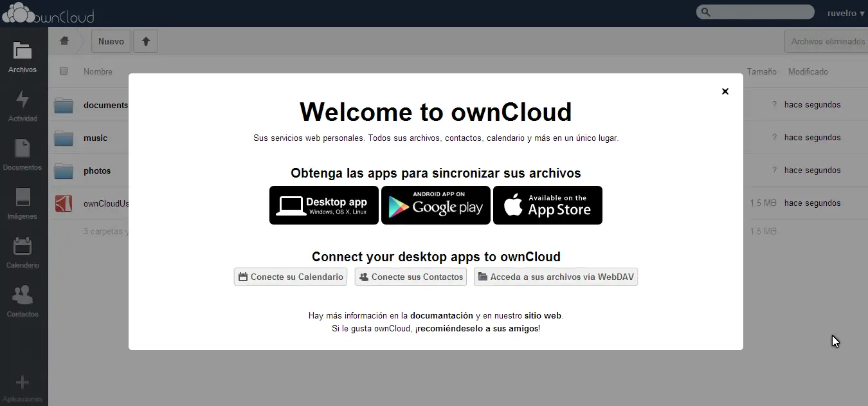Open the Actividad activity feed
The height and width of the screenshot is (406, 868).
23,106
